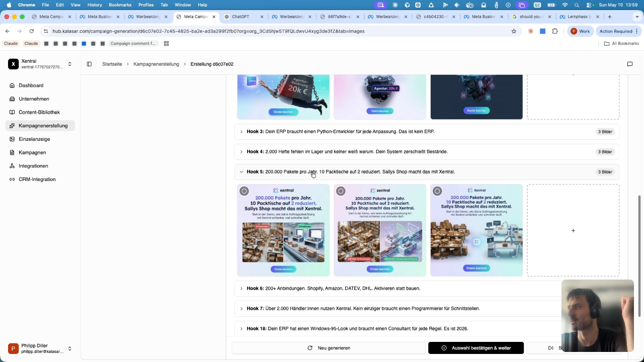Screen dimensions: 644x362
Task: Click Auswahl bestätigen & weiter
Action: coord(476,348)
